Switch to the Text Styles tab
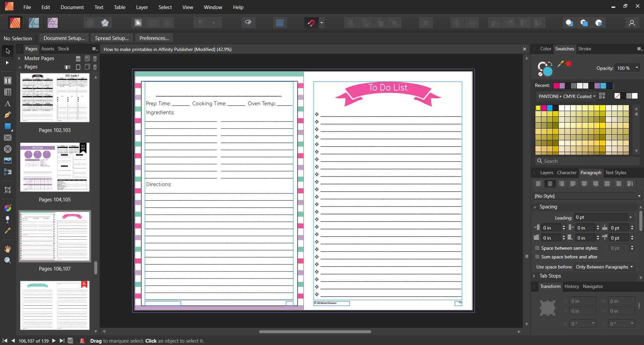Screen dimensions: 644x345 coord(616,172)
